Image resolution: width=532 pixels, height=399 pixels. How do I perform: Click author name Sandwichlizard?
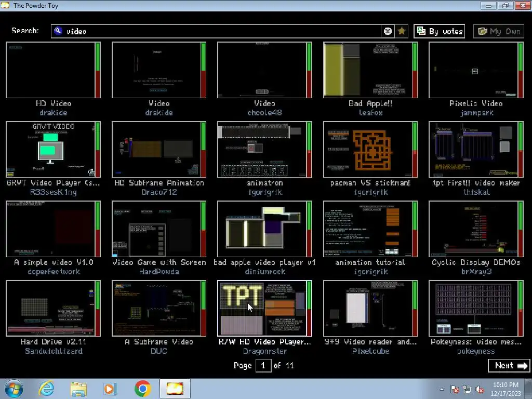click(54, 351)
